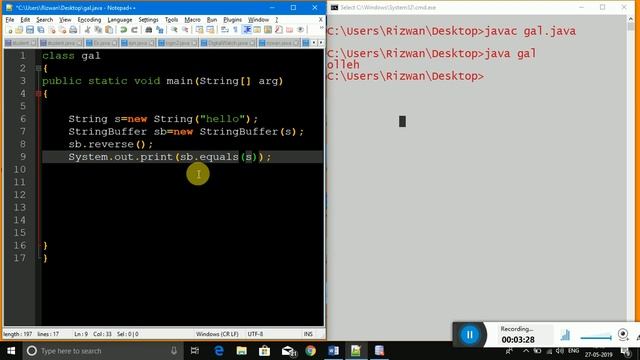Open the Windows Start menu
This screenshot has width=640, height=360.
pos(11,351)
